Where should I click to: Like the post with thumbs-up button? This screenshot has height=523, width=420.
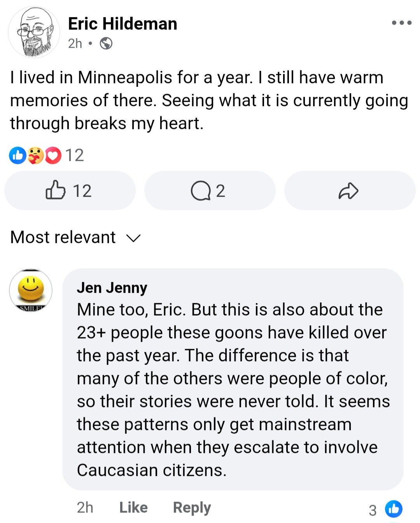[x=69, y=191]
